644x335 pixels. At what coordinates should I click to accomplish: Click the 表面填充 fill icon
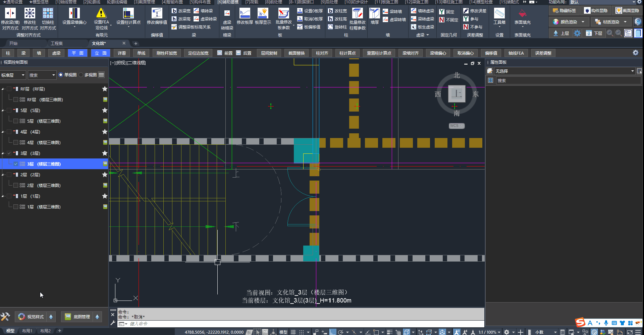click(x=522, y=13)
